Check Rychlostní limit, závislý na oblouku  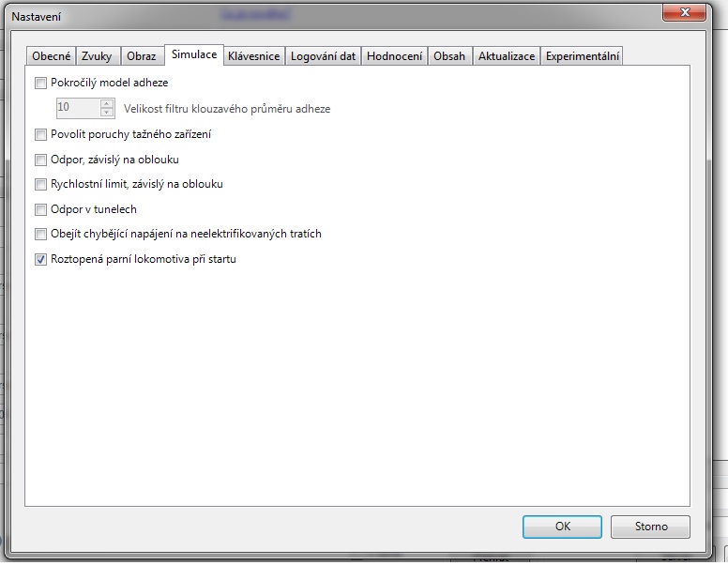40,184
